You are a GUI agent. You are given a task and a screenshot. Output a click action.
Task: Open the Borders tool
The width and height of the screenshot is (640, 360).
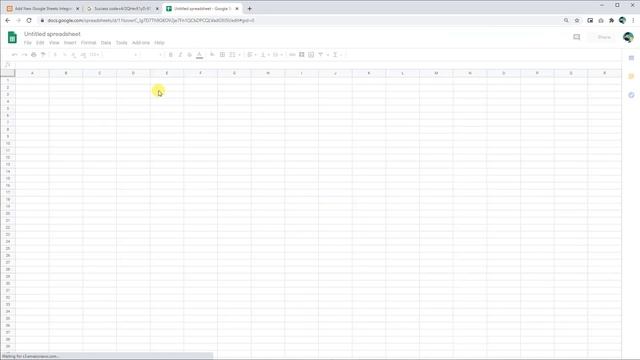tap(222, 55)
